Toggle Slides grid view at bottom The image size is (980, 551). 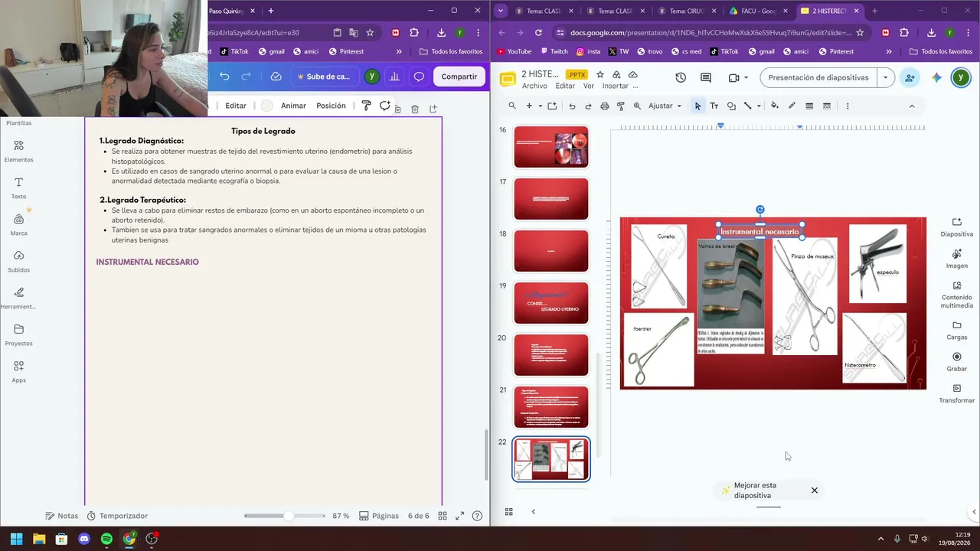(508, 512)
